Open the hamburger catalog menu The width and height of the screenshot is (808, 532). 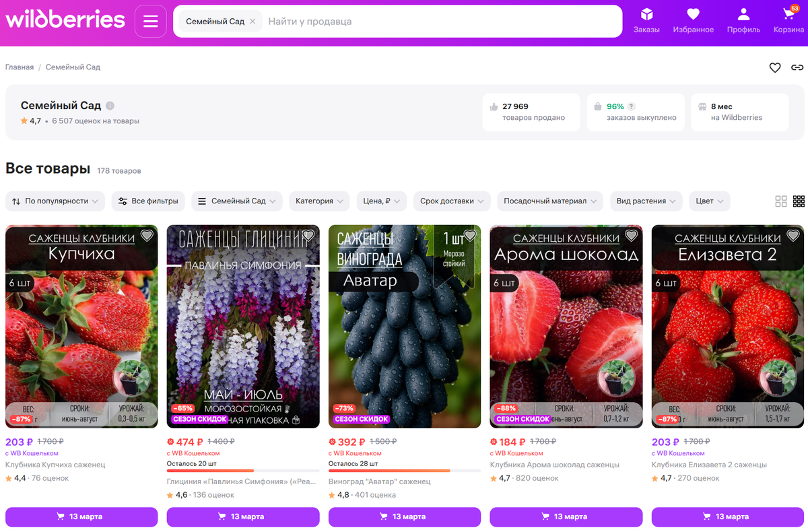pos(150,22)
